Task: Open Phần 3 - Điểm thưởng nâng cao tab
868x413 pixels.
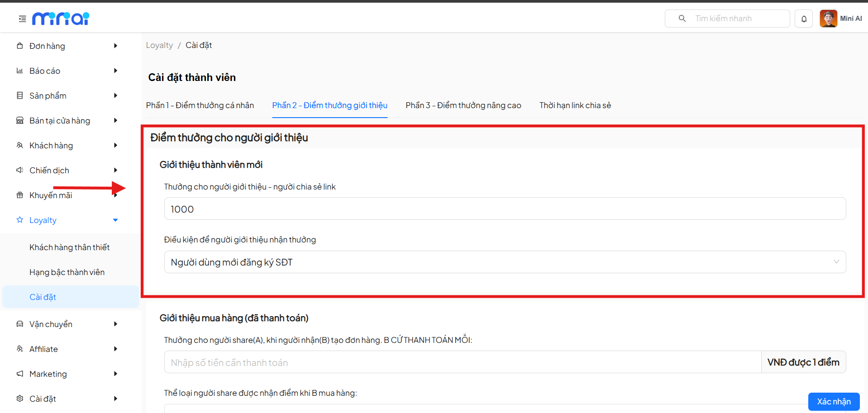Action: 463,105
